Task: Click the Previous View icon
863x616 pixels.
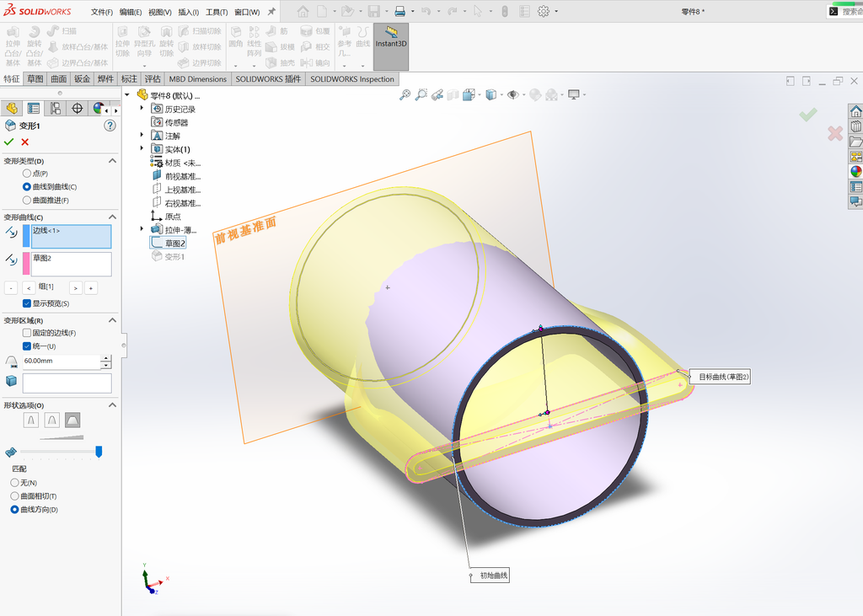Action: click(437, 94)
